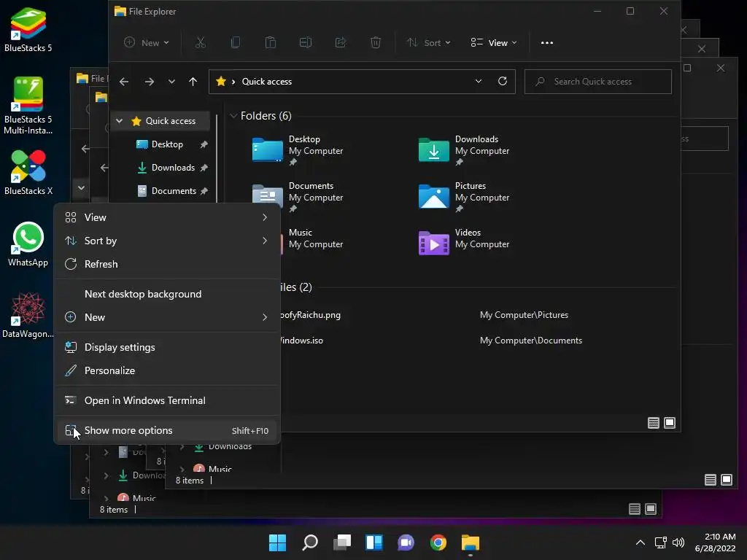Open the clock and date 2:10 AM
Screen dimensions: 747x560
716,542
